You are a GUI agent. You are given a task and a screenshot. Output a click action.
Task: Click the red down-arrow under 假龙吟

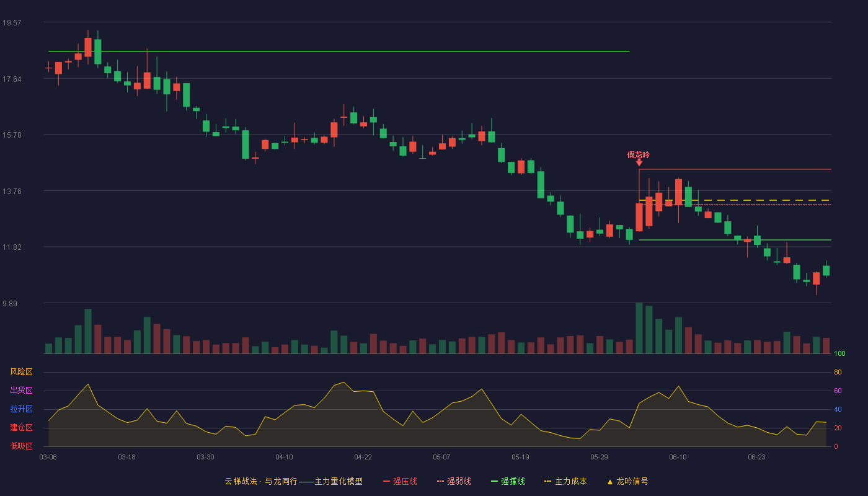point(639,162)
